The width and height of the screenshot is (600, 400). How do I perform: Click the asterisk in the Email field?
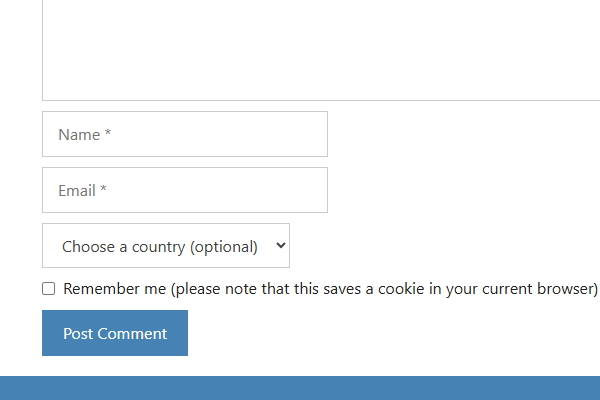103,190
